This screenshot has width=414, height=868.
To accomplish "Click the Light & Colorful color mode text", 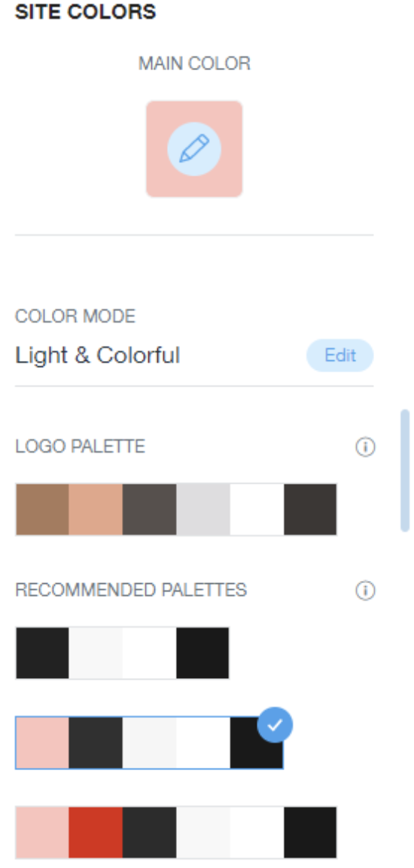I will point(98,356).
